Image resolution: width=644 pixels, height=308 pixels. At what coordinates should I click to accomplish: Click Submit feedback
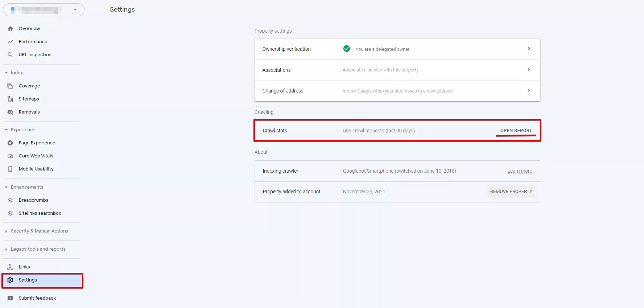(x=37, y=298)
